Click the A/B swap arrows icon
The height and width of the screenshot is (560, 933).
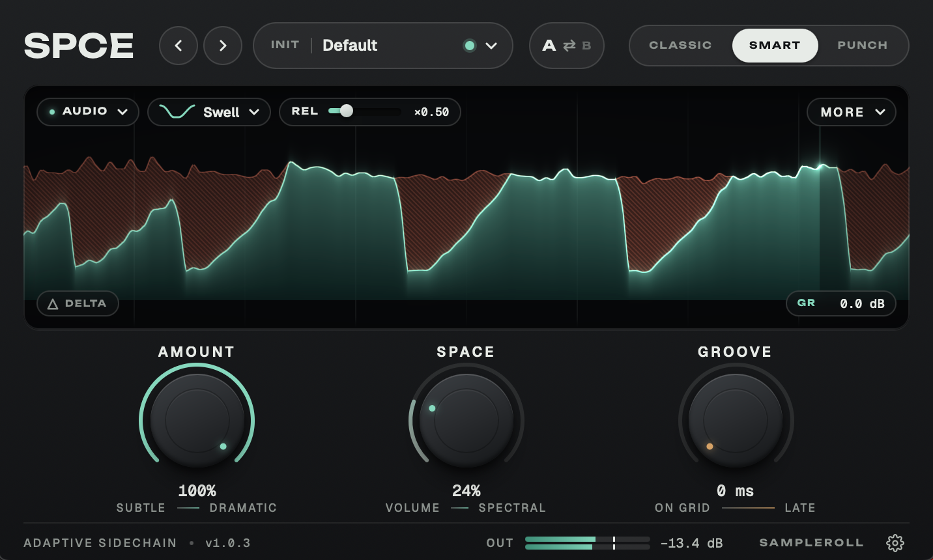(569, 46)
